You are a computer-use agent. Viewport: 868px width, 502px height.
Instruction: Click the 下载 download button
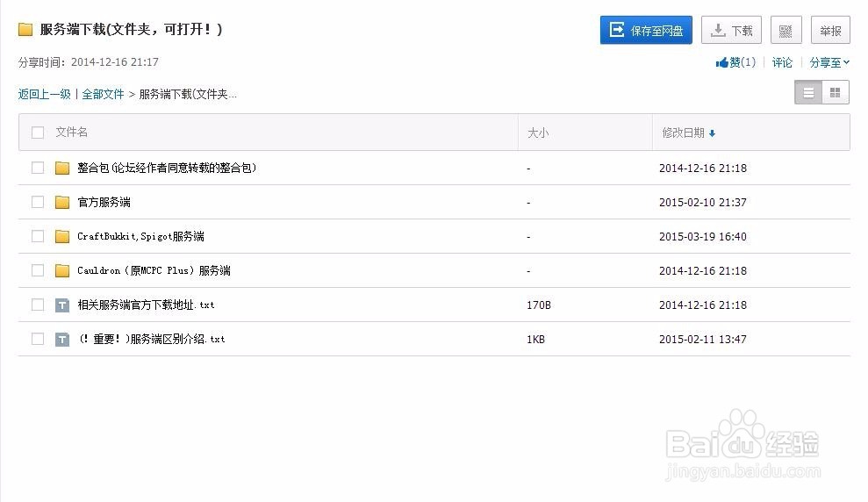731,30
